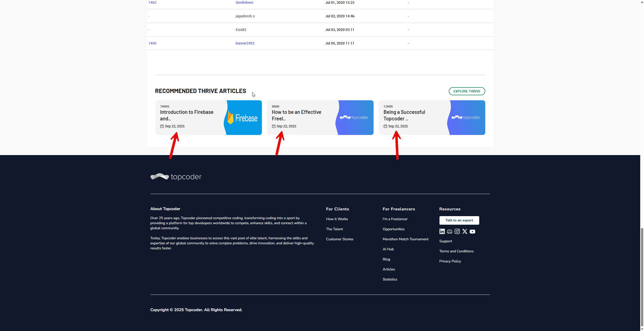Screen dimensions: 644x331
Task: Visit the Customer Stories page
Action: [x=339, y=239]
